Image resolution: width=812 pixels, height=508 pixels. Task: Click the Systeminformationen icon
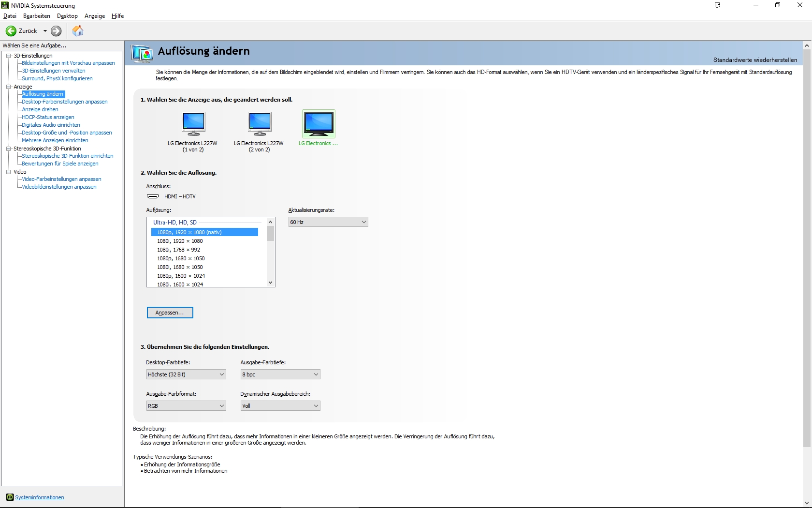tap(10, 497)
